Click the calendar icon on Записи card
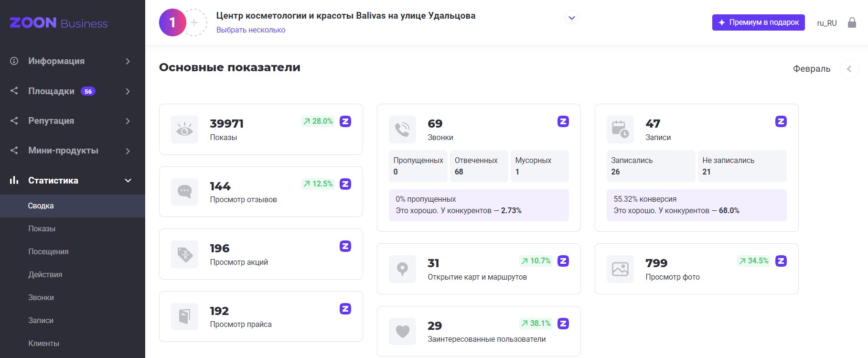868x358 pixels. [620, 130]
